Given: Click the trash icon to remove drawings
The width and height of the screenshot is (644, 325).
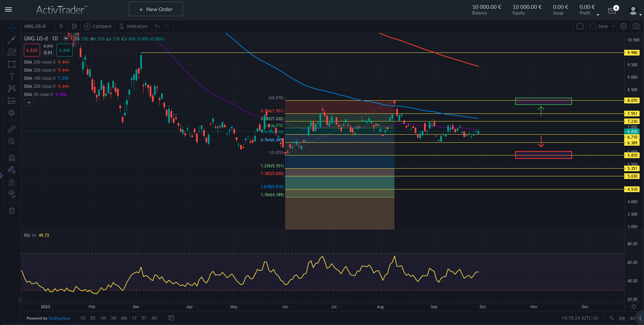Looking at the screenshot, I should tap(12, 211).
